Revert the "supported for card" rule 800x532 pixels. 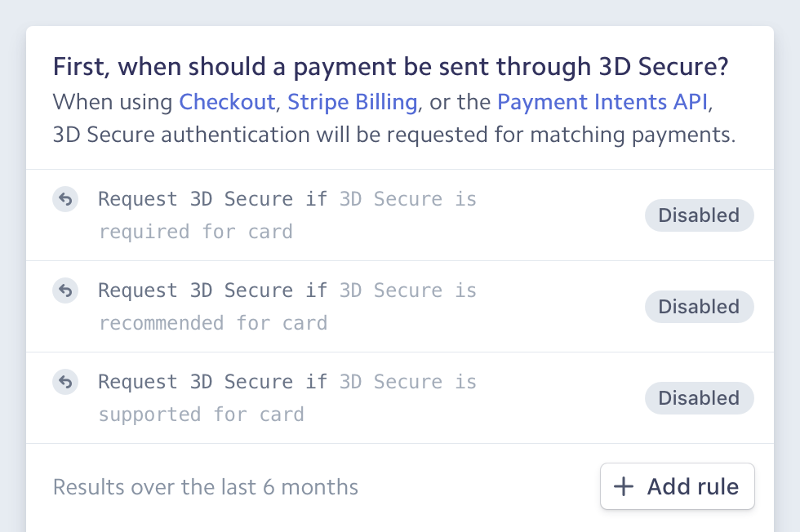click(65, 382)
